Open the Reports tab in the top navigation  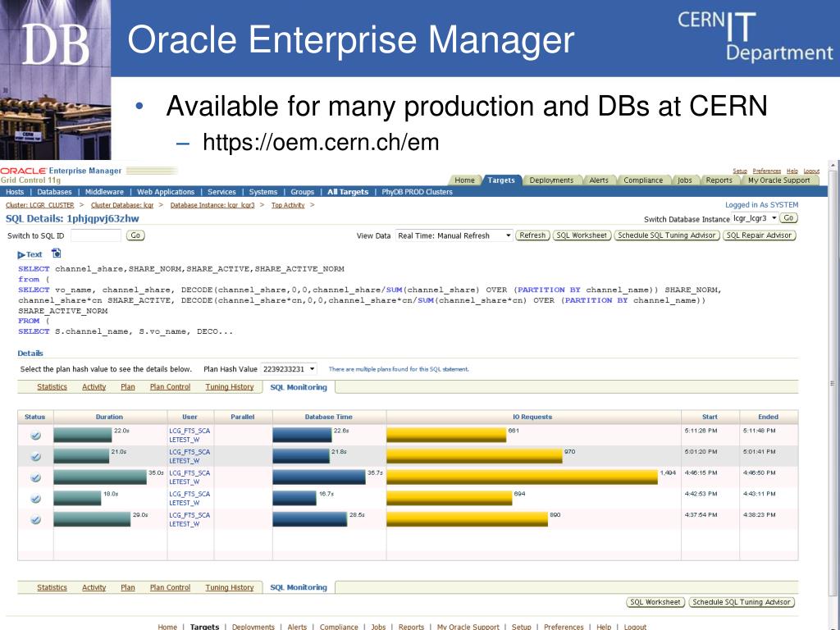tap(719, 180)
